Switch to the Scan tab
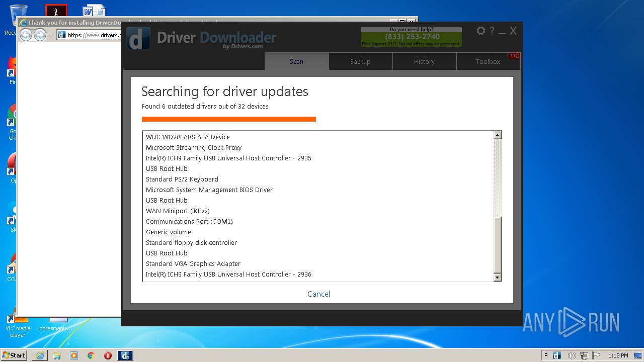 [296, 61]
